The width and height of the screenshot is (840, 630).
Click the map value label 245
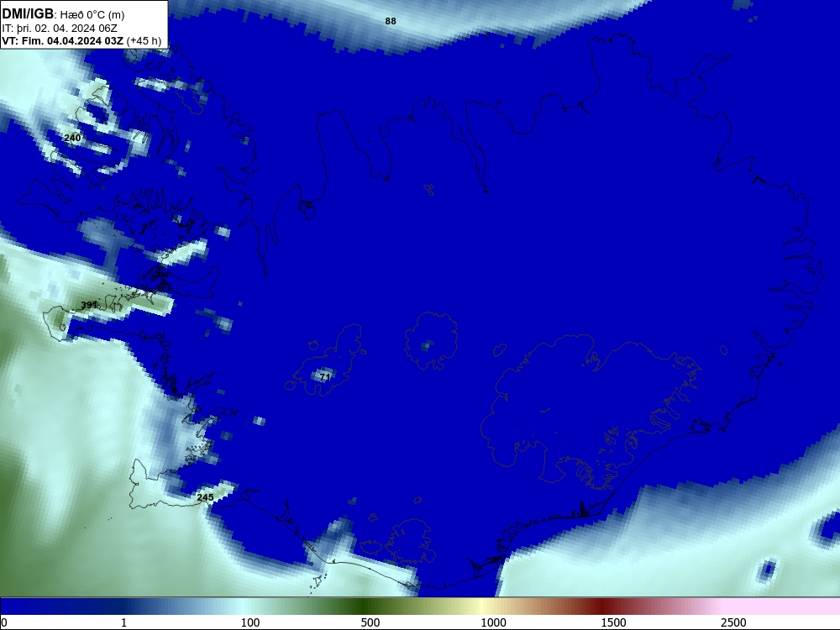click(205, 497)
